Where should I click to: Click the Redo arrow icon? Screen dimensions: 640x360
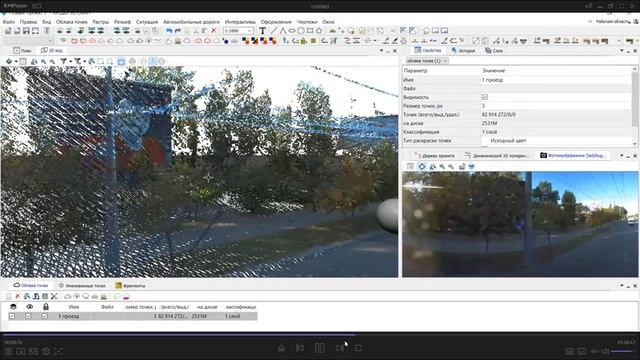tap(178, 31)
